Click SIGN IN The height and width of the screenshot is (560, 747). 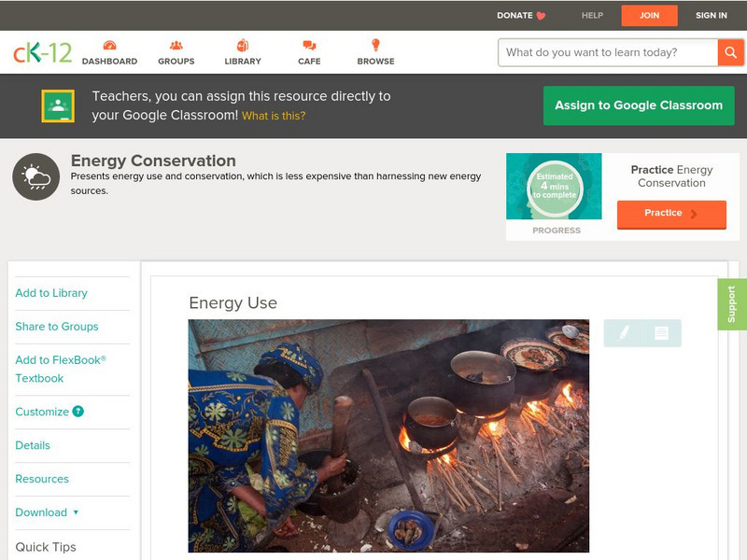click(x=712, y=16)
